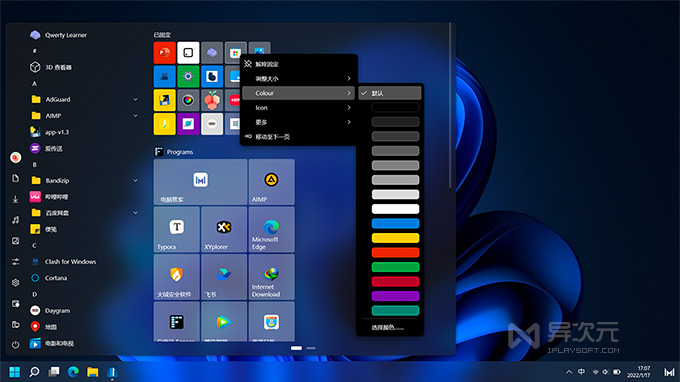The width and height of the screenshot is (680, 382).
Task: Expand the AdGuard folder
Action: (135, 99)
